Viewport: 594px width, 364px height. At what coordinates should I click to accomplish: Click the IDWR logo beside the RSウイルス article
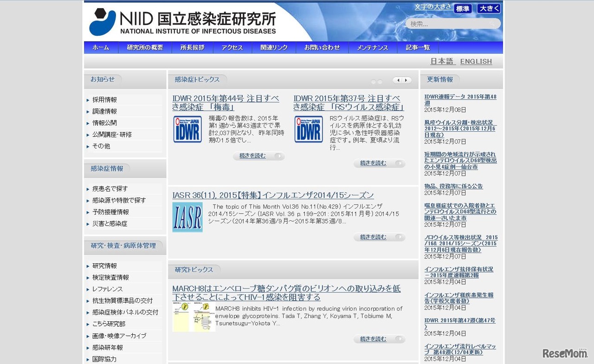point(308,128)
